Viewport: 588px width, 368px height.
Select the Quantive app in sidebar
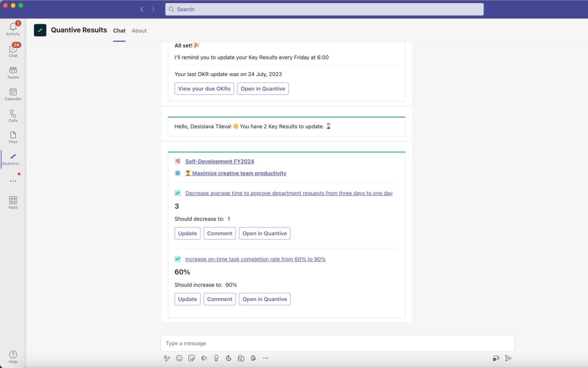tap(13, 159)
